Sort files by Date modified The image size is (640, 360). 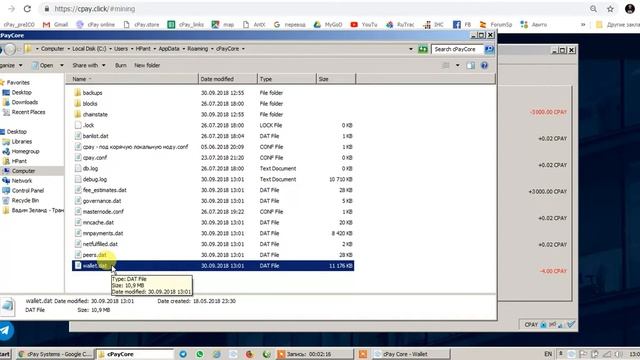click(x=228, y=79)
